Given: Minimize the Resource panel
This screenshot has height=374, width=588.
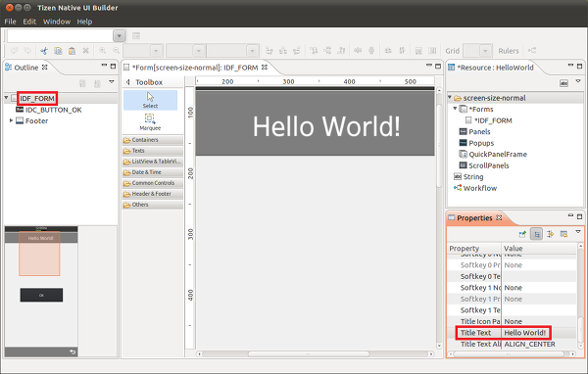Looking at the screenshot, I should pos(570,66).
